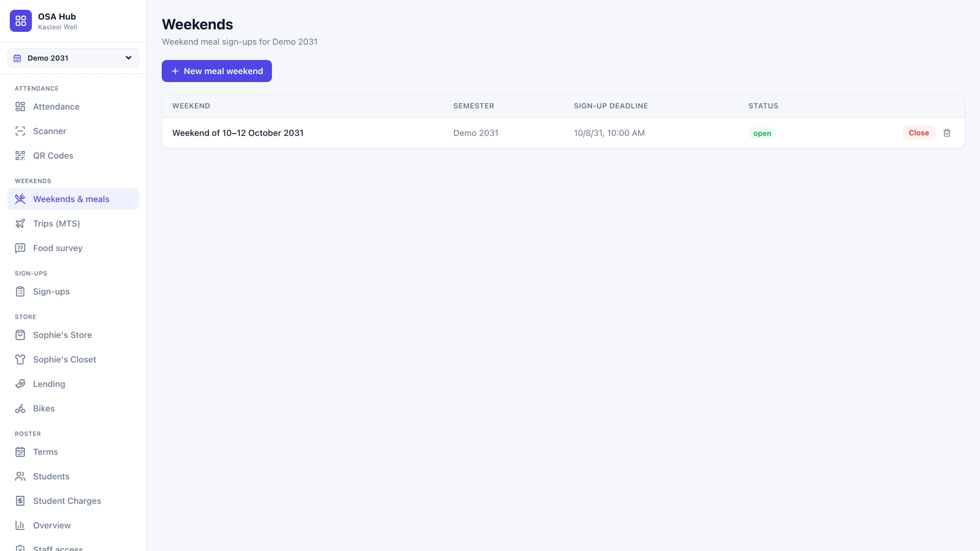The height and width of the screenshot is (551, 980).
Task: Click the Attendance grid icon in sidebar
Action: [20, 107]
